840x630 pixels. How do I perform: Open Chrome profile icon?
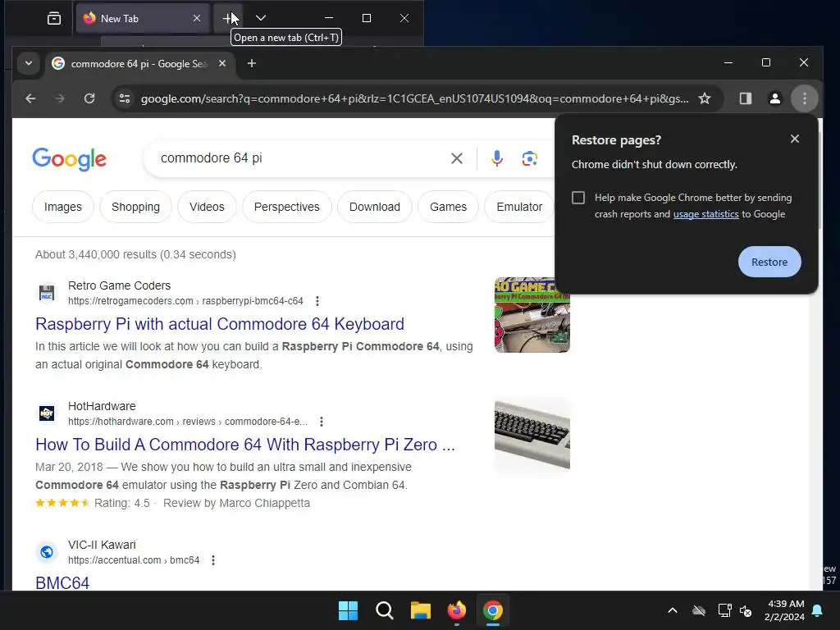coord(774,98)
